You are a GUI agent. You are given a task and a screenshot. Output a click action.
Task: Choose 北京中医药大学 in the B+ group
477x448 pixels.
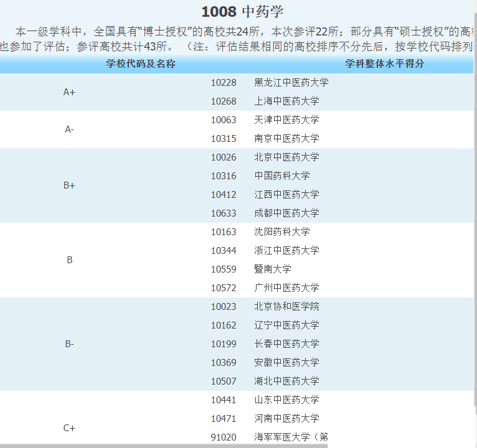(x=286, y=157)
